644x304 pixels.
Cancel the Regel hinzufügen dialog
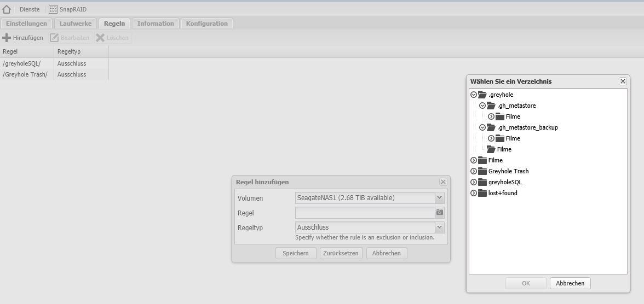click(x=387, y=253)
